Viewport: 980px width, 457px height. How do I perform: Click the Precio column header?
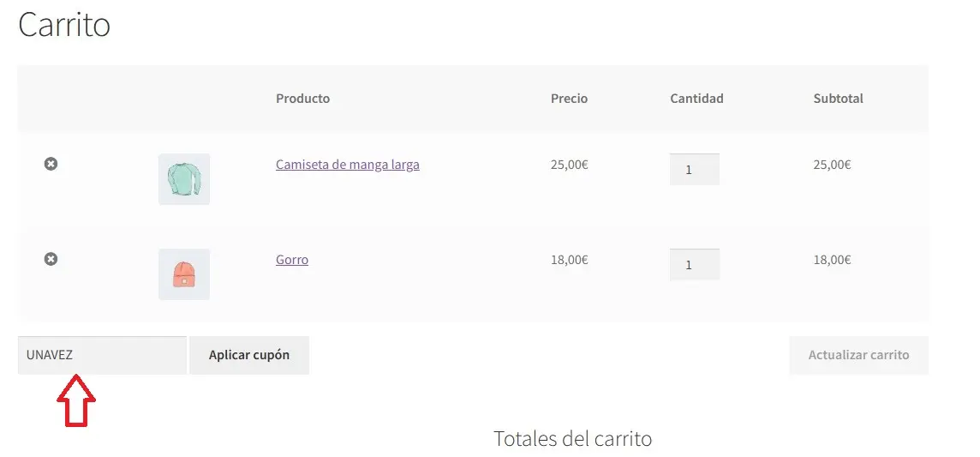point(569,99)
